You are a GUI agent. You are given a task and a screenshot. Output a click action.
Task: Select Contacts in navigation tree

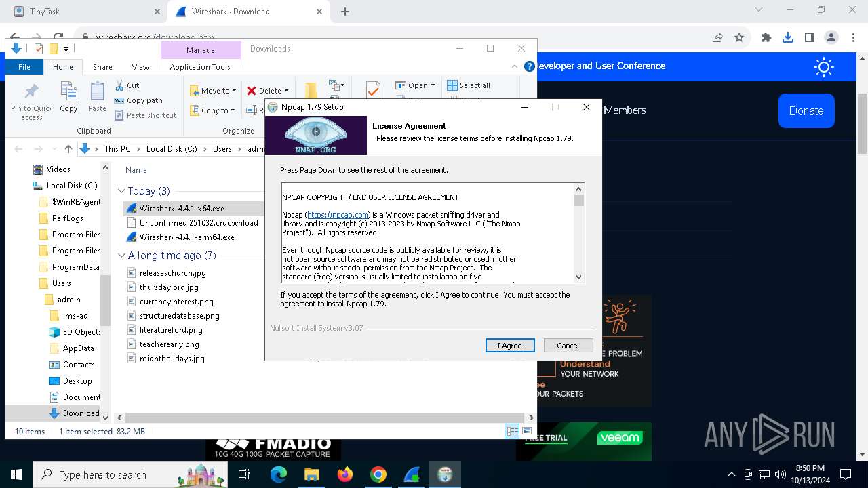79,365
